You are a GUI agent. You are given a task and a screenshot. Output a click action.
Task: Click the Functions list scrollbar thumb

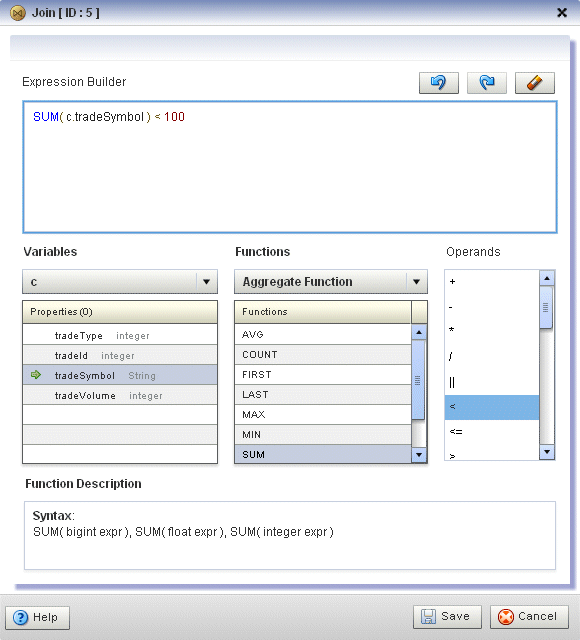tap(418, 380)
